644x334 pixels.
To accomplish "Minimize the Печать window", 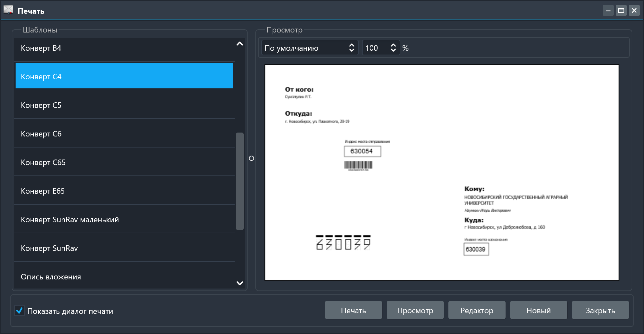I will (x=608, y=10).
